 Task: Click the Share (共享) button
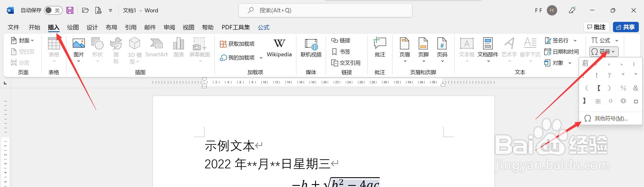(x=626, y=27)
